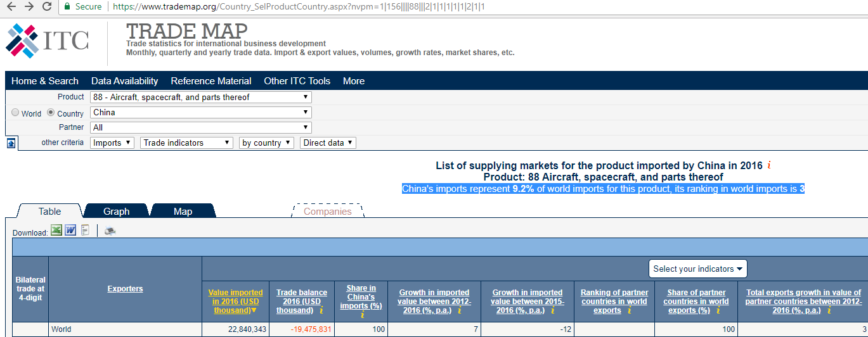868x337 pixels.
Task: Open Other ITC Tools menu
Action: point(297,81)
